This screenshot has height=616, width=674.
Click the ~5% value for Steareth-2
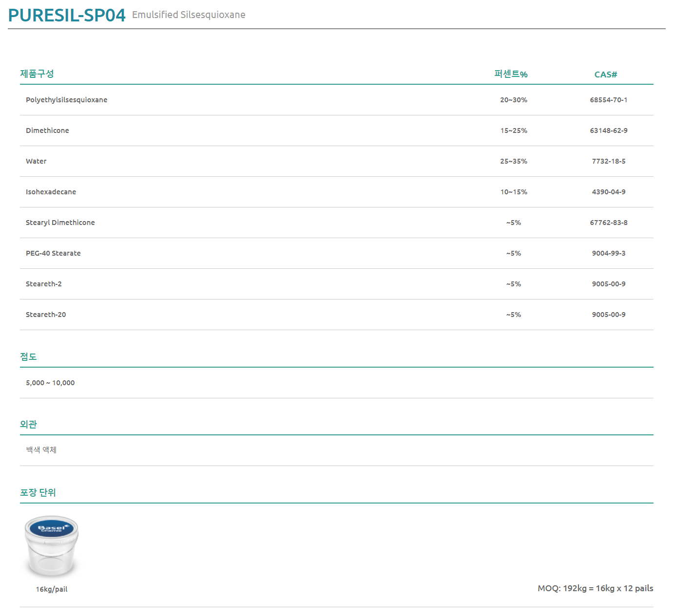click(514, 284)
